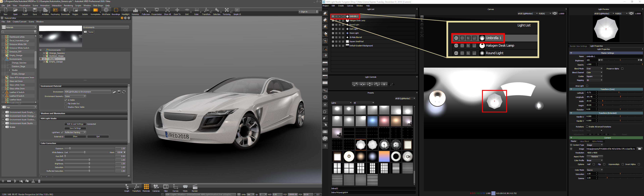Toggle LightPaint checkbox
The image size is (644, 196).
tap(62, 133)
